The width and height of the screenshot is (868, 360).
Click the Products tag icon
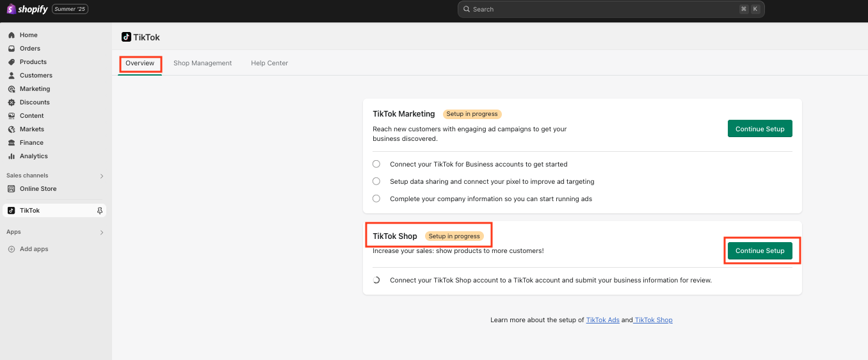click(12, 62)
